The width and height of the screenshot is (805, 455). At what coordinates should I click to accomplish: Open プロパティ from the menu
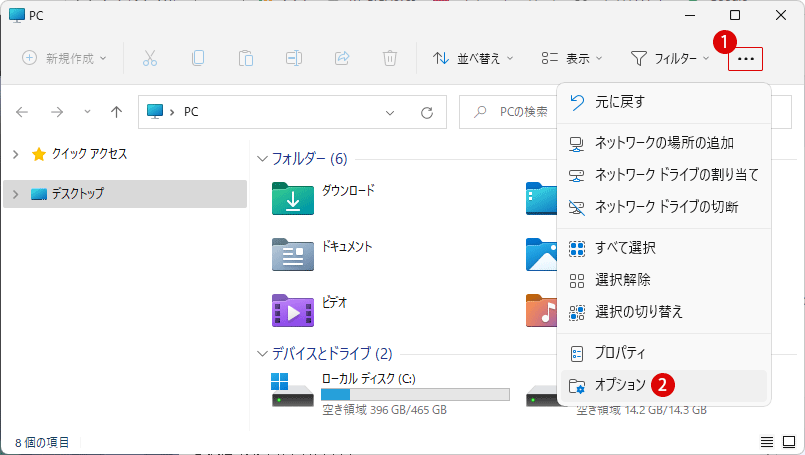pos(664,353)
